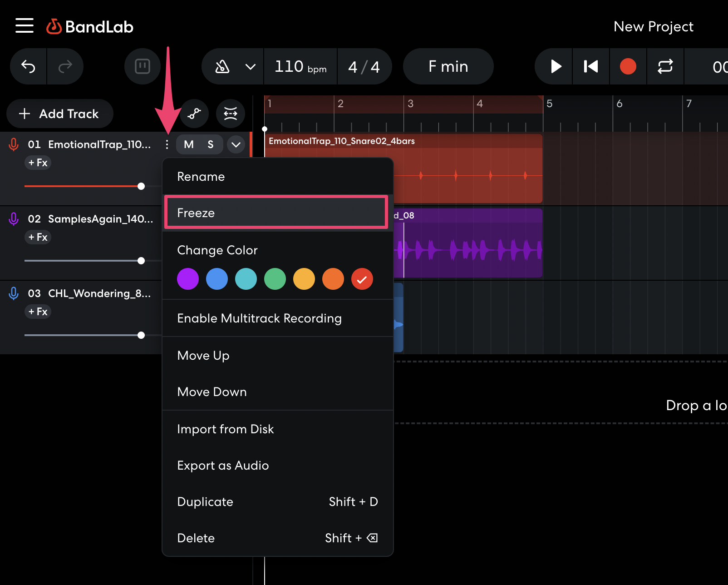This screenshot has width=728, height=585.
Task: Start recording with the red Record button
Action: click(x=628, y=67)
